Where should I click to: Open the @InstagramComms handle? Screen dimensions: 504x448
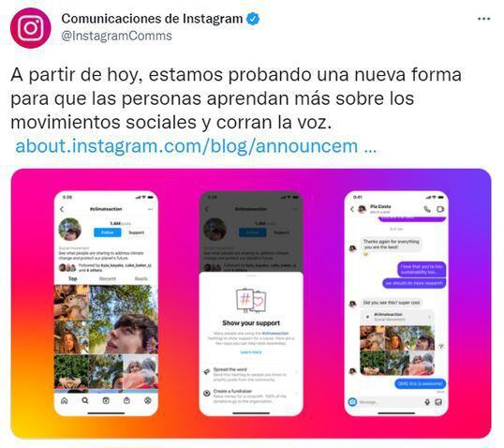pos(116,36)
